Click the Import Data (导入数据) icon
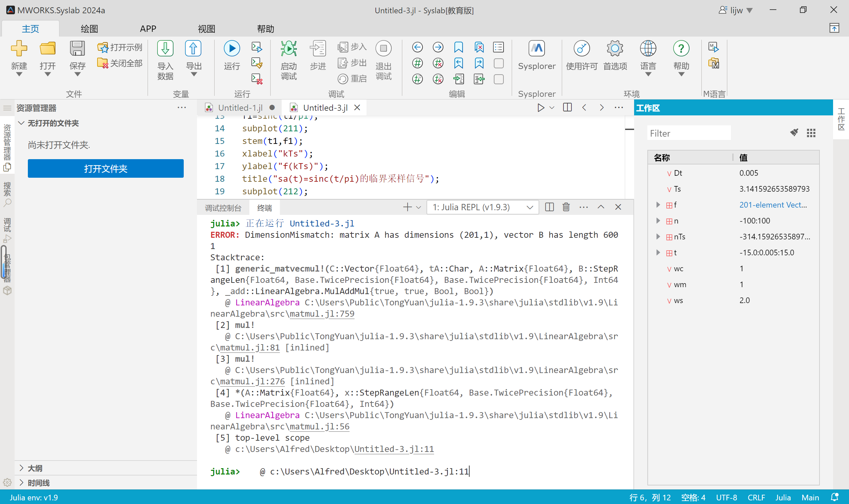The image size is (849, 504). click(165, 48)
